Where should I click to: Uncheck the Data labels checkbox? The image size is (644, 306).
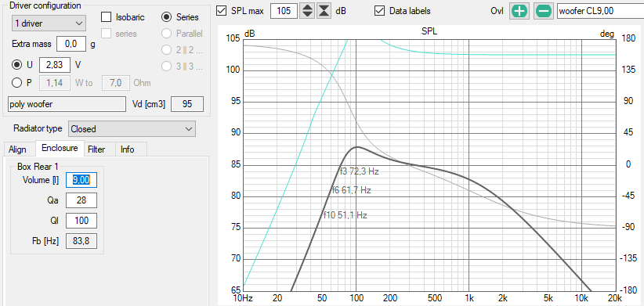[379, 11]
